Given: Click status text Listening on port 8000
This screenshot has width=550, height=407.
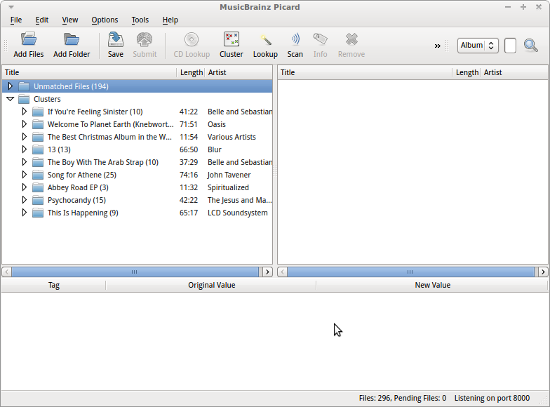Looking at the screenshot, I should [492, 398].
